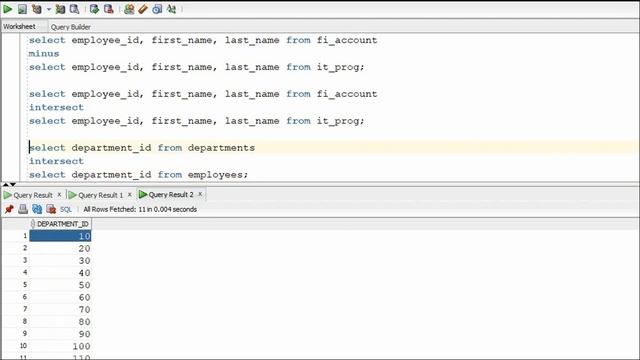This screenshot has width=640, height=360.
Task: Click the Autotrace icon
Action: pos(60,9)
